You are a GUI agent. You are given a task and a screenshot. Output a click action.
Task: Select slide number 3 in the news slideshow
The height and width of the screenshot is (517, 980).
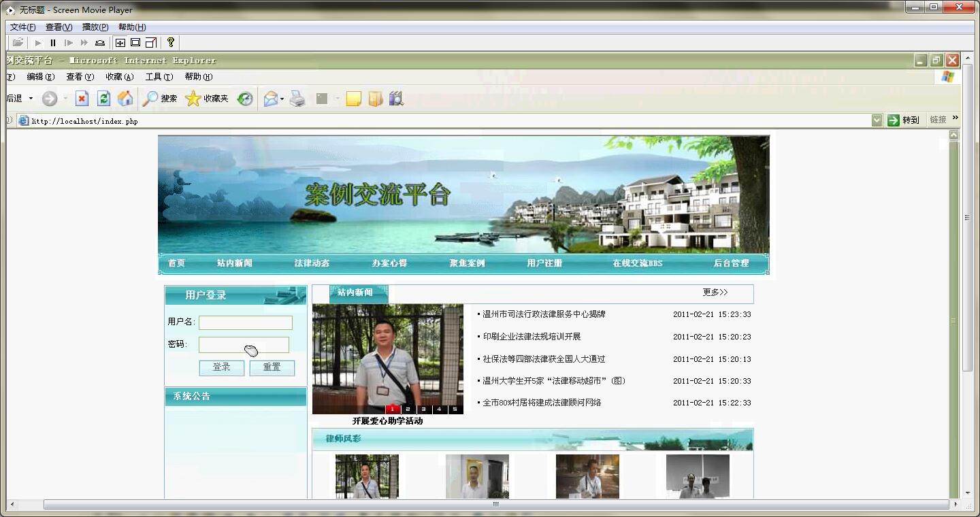tap(423, 410)
